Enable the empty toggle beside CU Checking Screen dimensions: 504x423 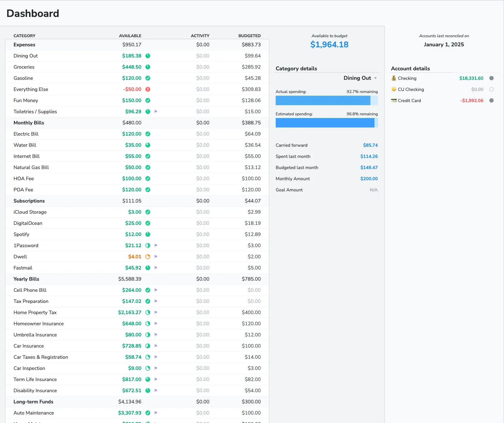[x=491, y=89]
